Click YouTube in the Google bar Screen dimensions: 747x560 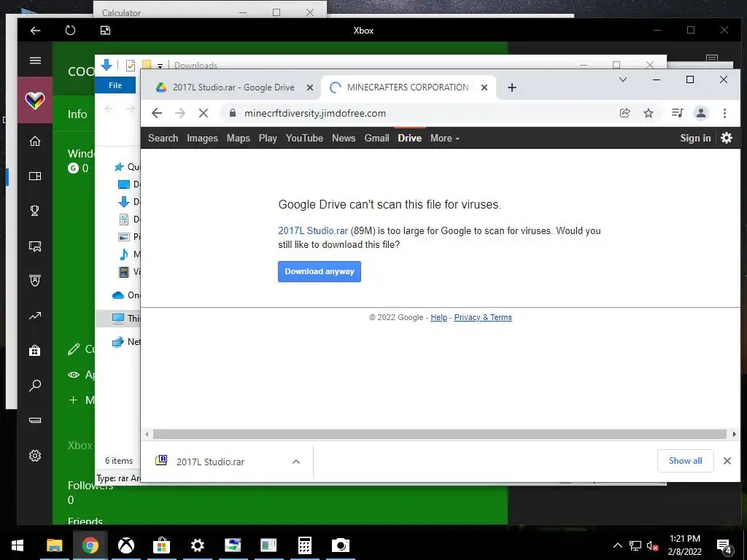[304, 138]
